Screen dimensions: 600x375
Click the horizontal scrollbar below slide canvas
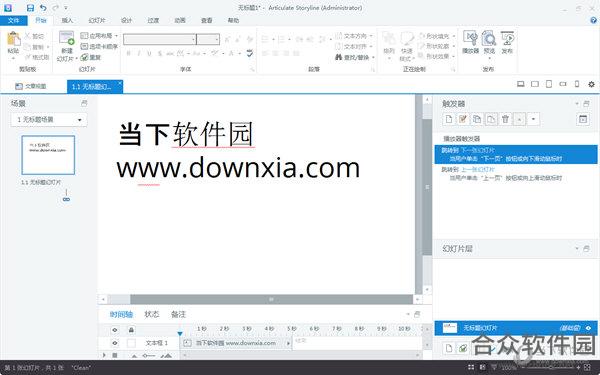(x=271, y=299)
